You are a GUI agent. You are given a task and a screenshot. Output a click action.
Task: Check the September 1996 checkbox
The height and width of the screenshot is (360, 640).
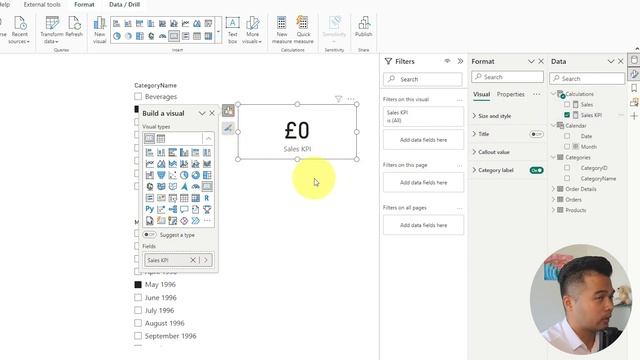tap(138, 336)
